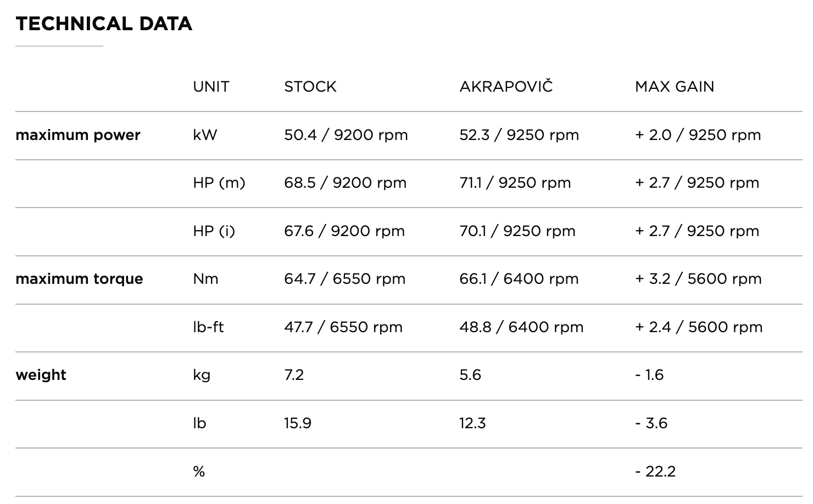This screenshot has width=813, height=504.
Task: Click the max torque gain + 3.2 / 5600 rpm
Action: pyautogui.click(x=698, y=279)
